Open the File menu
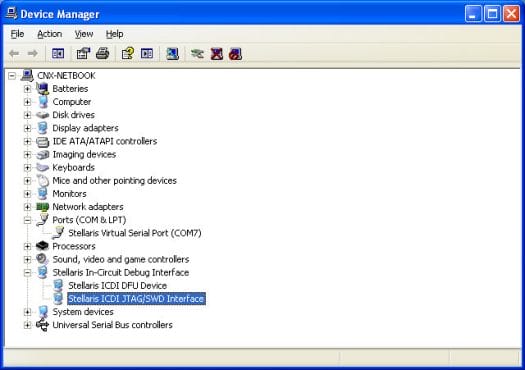 coord(17,34)
